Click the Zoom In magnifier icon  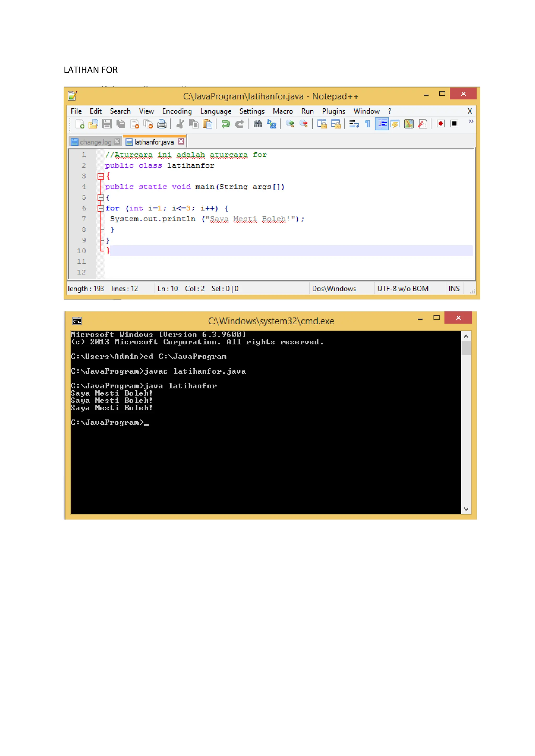click(290, 124)
